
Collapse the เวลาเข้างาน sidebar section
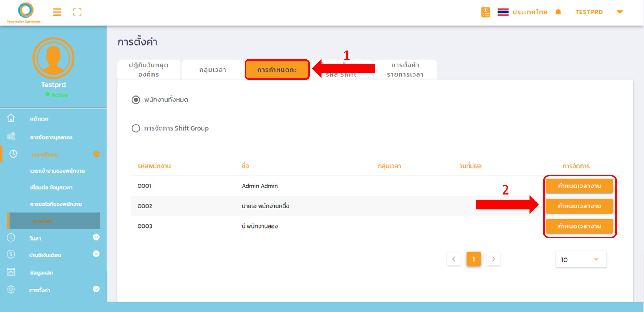tap(96, 154)
